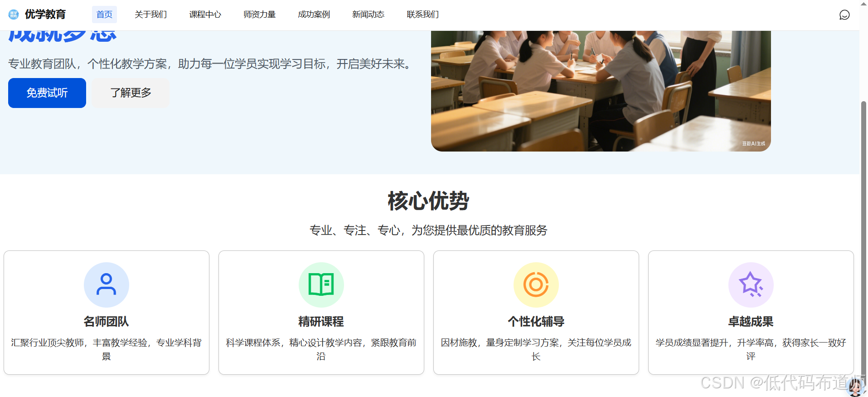Click the classroom students photo

pyautogui.click(x=601, y=91)
